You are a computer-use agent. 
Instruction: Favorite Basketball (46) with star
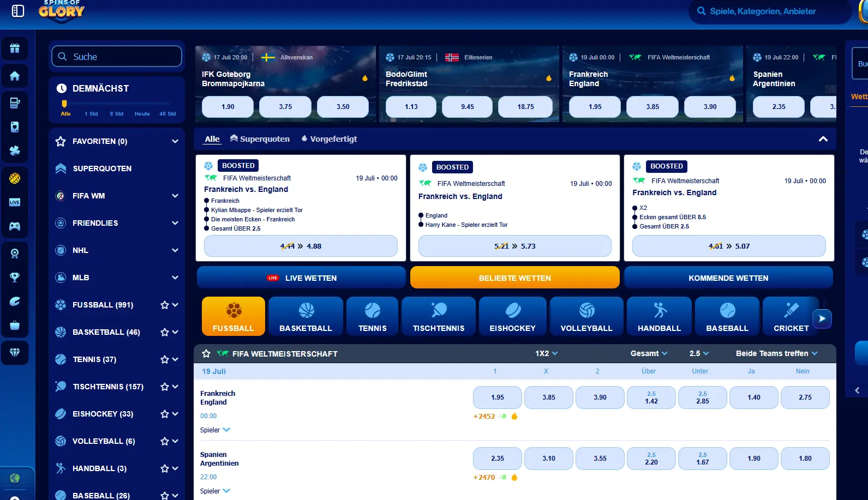[x=164, y=332]
